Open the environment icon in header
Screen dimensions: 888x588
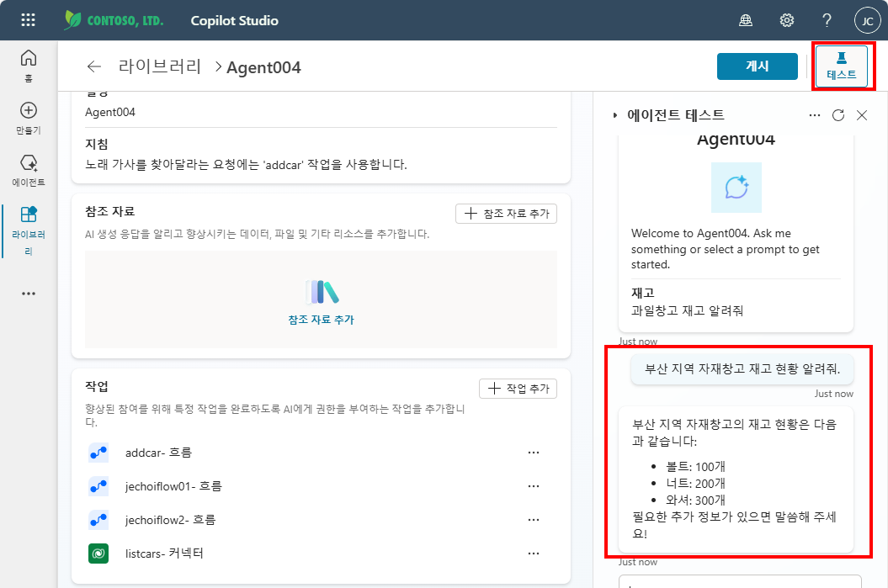746,20
